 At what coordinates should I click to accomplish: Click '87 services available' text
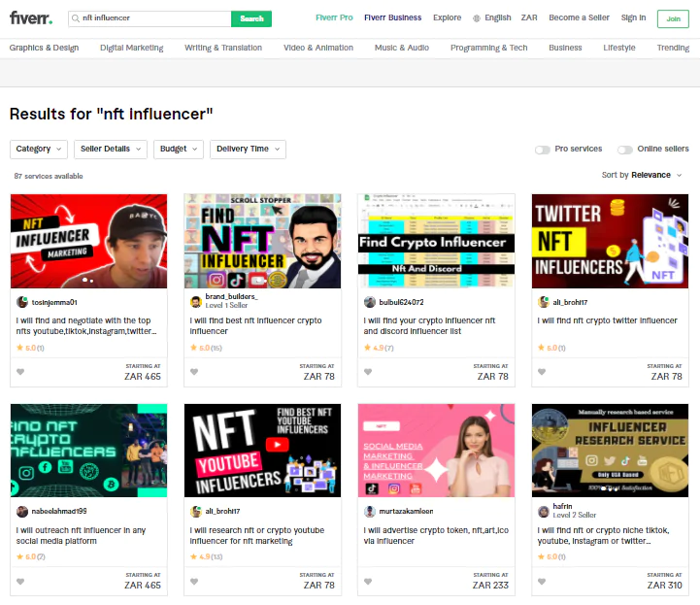coord(49,176)
